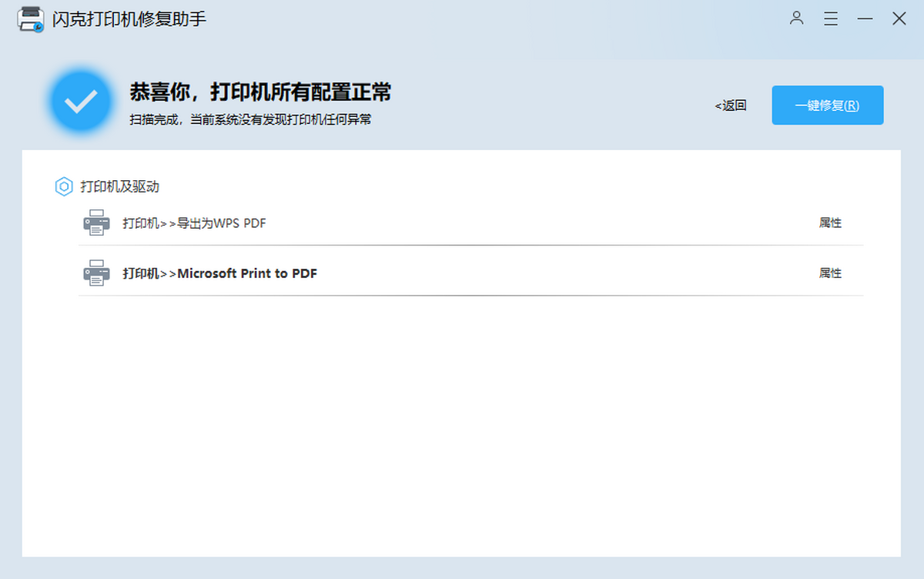Click empty area below the printer list

tap(462, 423)
